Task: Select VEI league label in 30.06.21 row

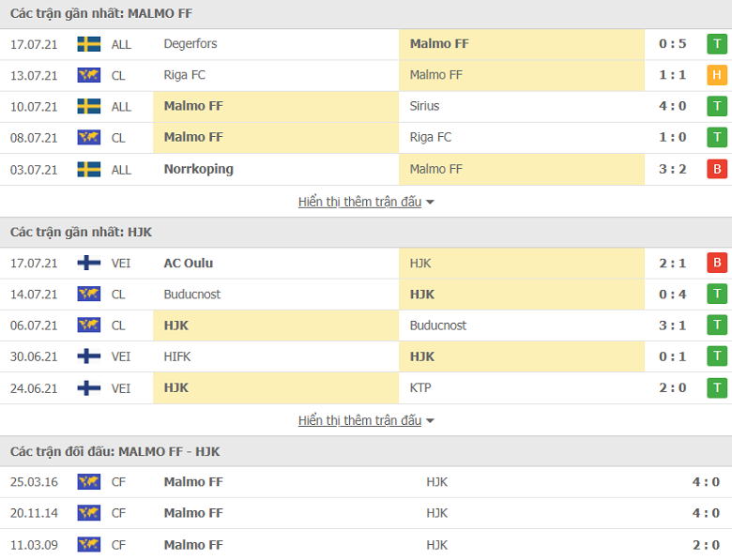Action: point(121,356)
